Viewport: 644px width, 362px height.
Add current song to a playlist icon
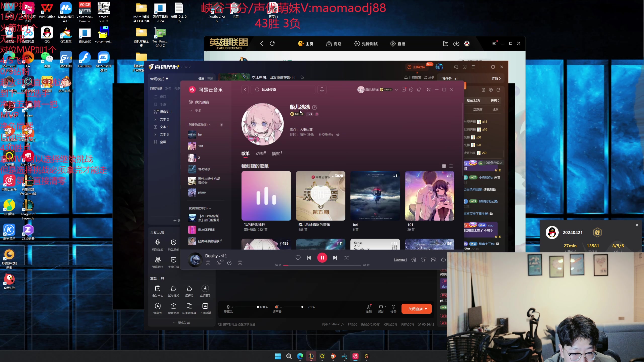point(208,263)
